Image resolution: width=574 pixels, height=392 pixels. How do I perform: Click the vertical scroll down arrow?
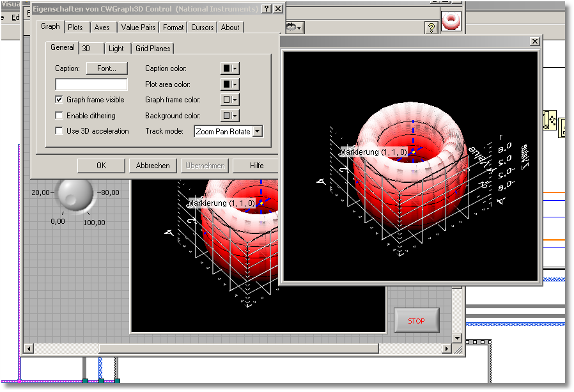pyautogui.click(x=457, y=338)
